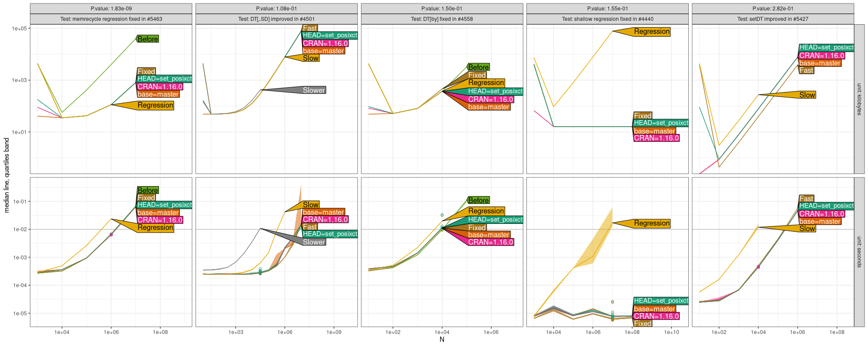
Task: Click '1e+08' tick under memrecycle panel
Action: tap(160, 332)
